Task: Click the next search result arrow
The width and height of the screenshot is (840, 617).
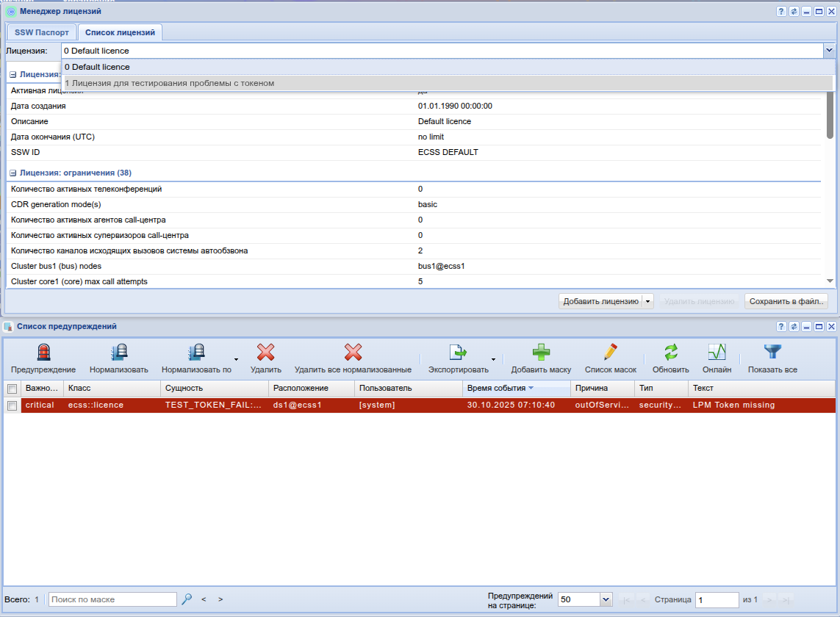Action: tap(220, 599)
